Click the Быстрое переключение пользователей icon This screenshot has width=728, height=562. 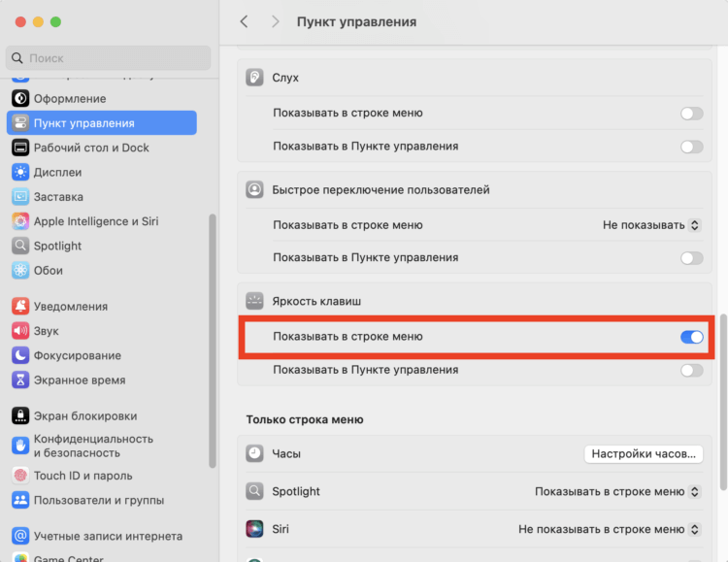click(x=254, y=189)
